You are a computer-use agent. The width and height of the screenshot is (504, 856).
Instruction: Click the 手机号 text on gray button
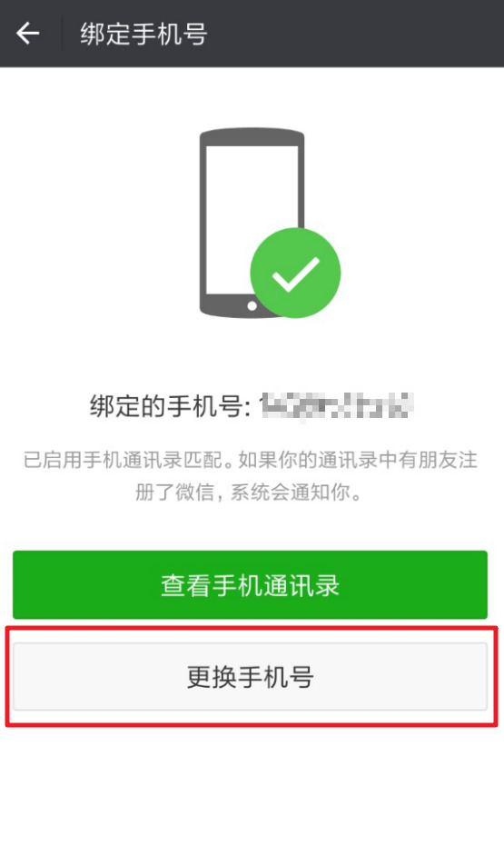click(x=276, y=677)
